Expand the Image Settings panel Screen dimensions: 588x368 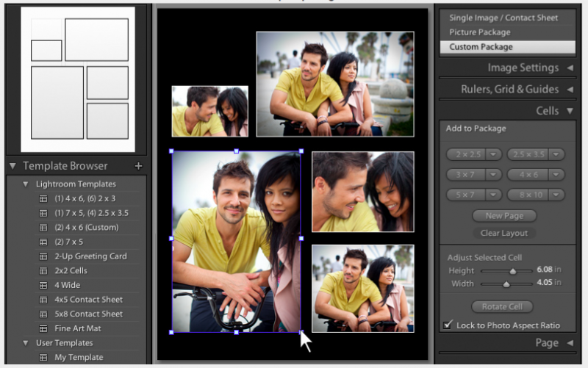point(570,68)
